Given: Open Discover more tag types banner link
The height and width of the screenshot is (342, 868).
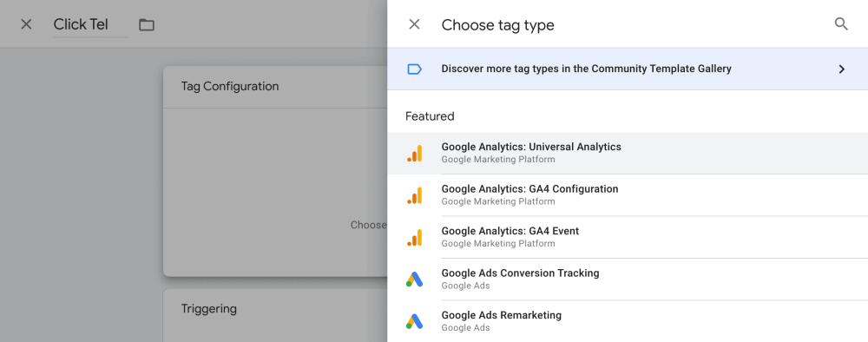Looking at the screenshot, I should pyautogui.click(x=628, y=69).
